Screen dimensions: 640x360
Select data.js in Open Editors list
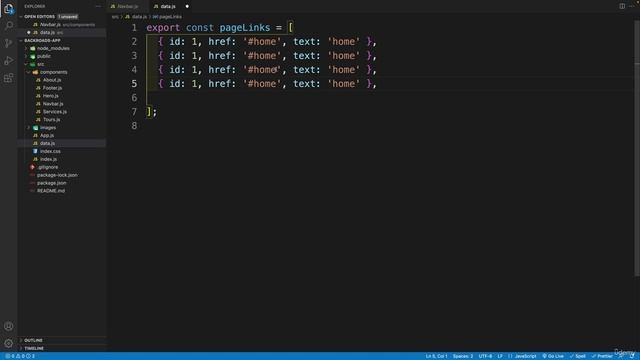click(62, 32)
